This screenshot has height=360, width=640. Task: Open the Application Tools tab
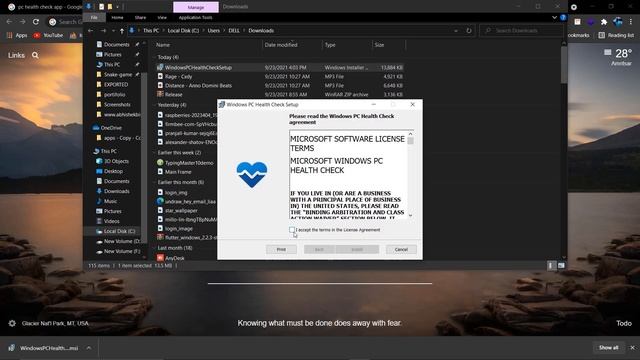tap(196, 18)
